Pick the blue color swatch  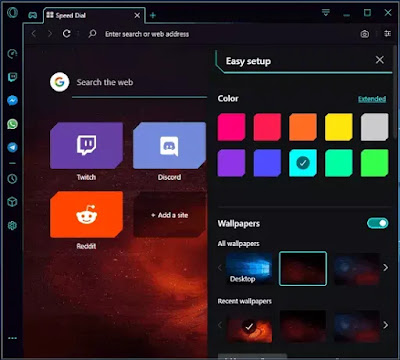coord(267,163)
